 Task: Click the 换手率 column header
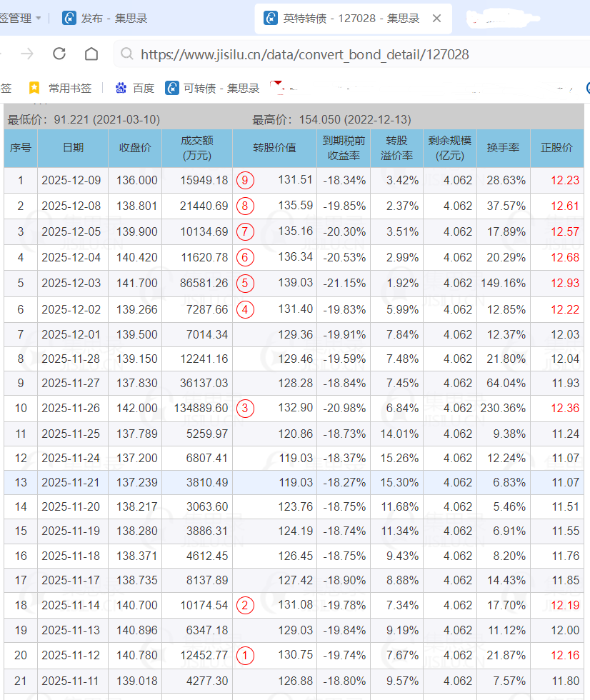coord(503,148)
